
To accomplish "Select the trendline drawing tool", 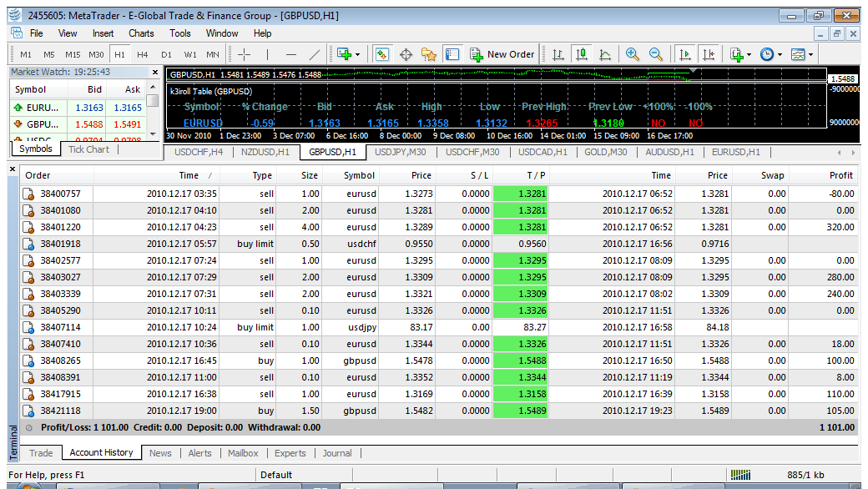I will [x=315, y=54].
